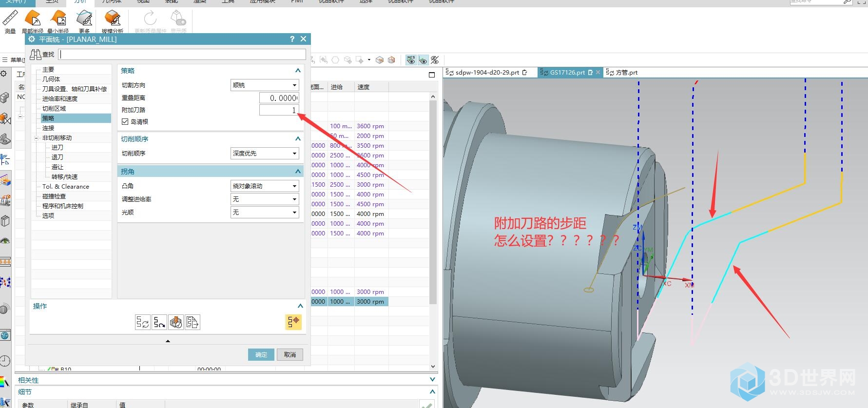The image size is (868, 408).
Task: Click the 确定 button
Action: tap(261, 354)
